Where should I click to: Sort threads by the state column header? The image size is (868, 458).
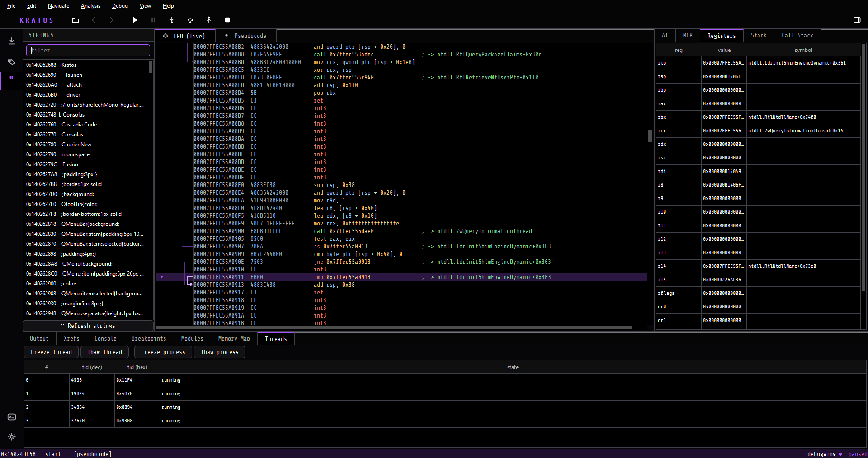pyautogui.click(x=513, y=367)
